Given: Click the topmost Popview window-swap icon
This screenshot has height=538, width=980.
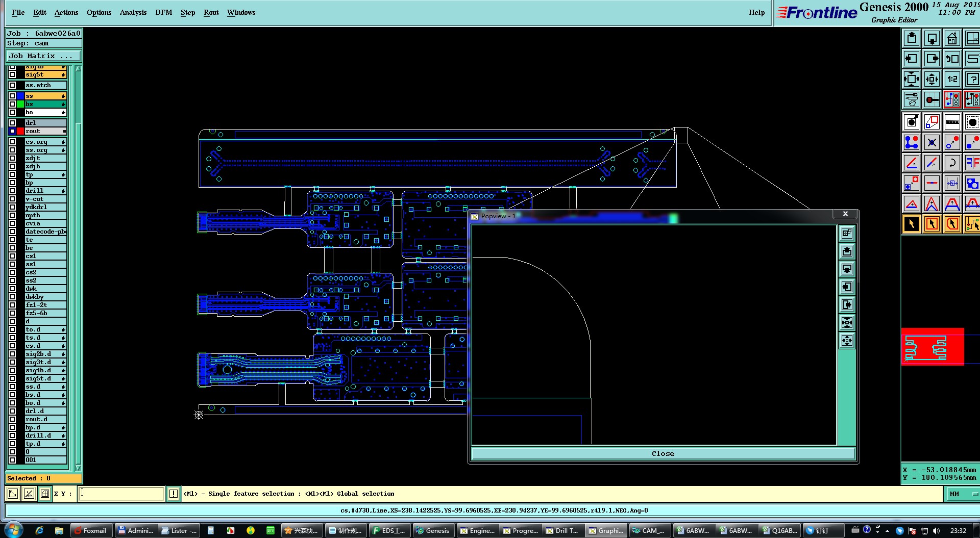Looking at the screenshot, I should coord(847,234).
